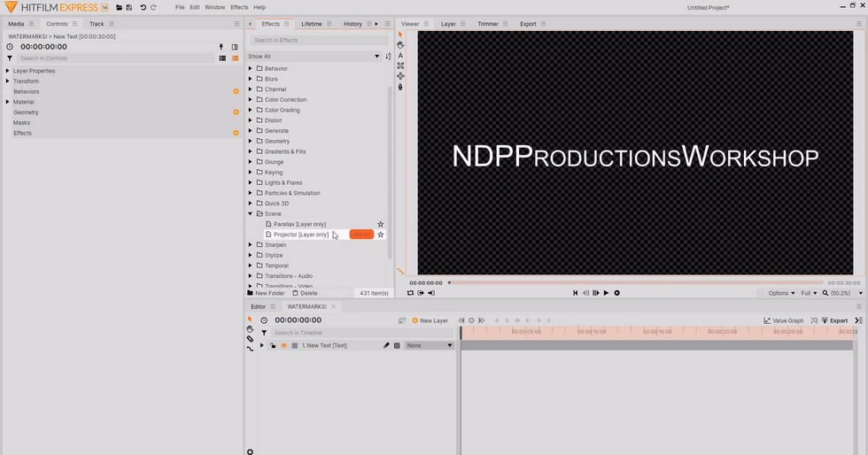Open the blend mode None dropdown

point(430,345)
